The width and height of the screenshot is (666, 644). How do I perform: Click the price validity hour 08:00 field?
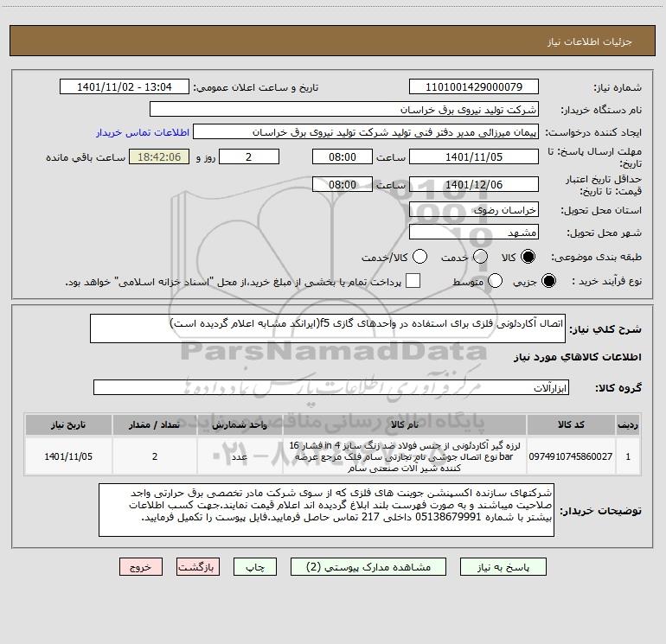343,184
